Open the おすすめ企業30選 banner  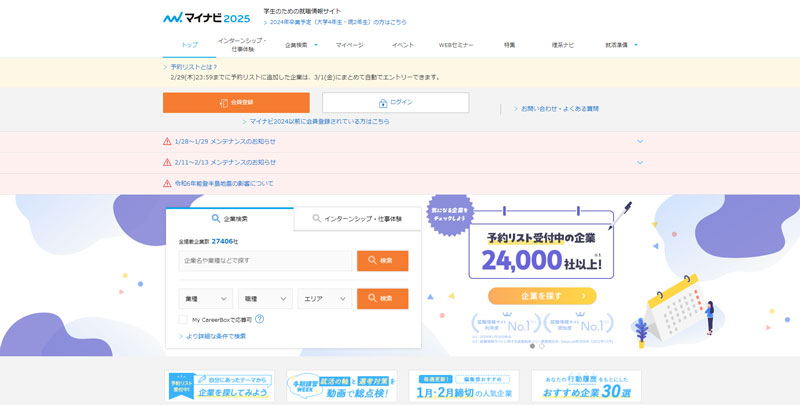point(586,386)
